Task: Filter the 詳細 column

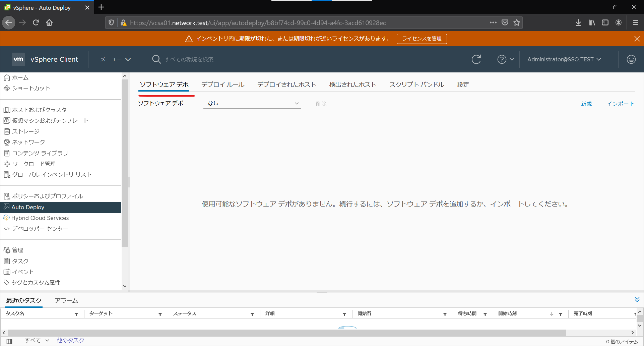Action: pyautogui.click(x=344, y=314)
